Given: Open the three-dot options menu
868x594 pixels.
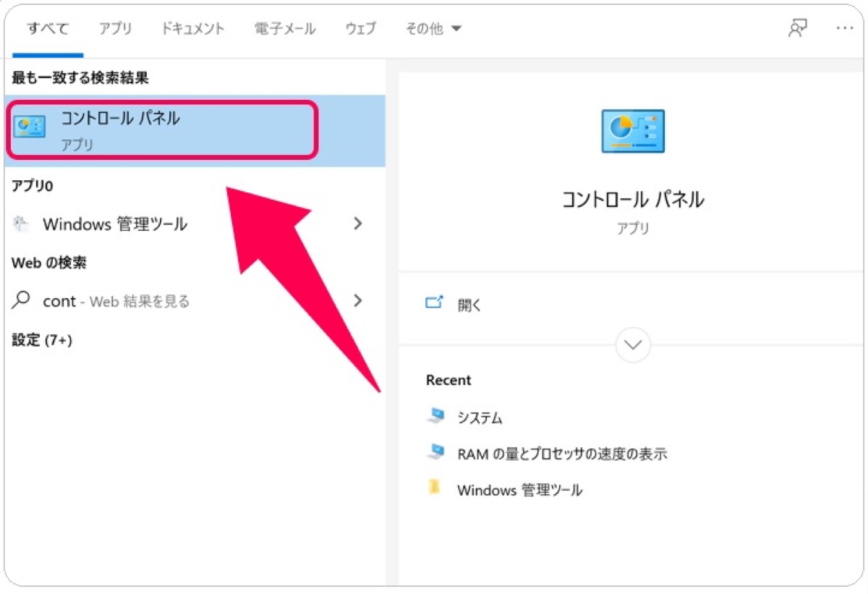Looking at the screenshot, I should 844,28.
